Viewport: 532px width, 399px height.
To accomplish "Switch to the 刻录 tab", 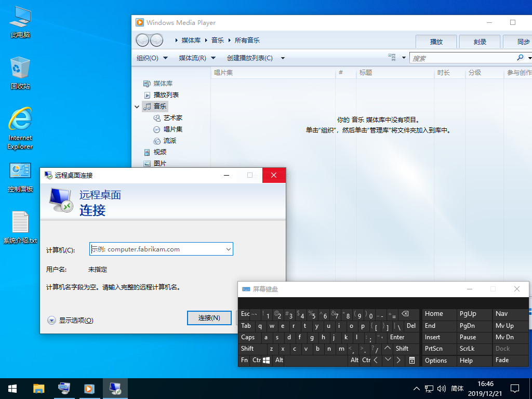I will (x=480, y=42).
